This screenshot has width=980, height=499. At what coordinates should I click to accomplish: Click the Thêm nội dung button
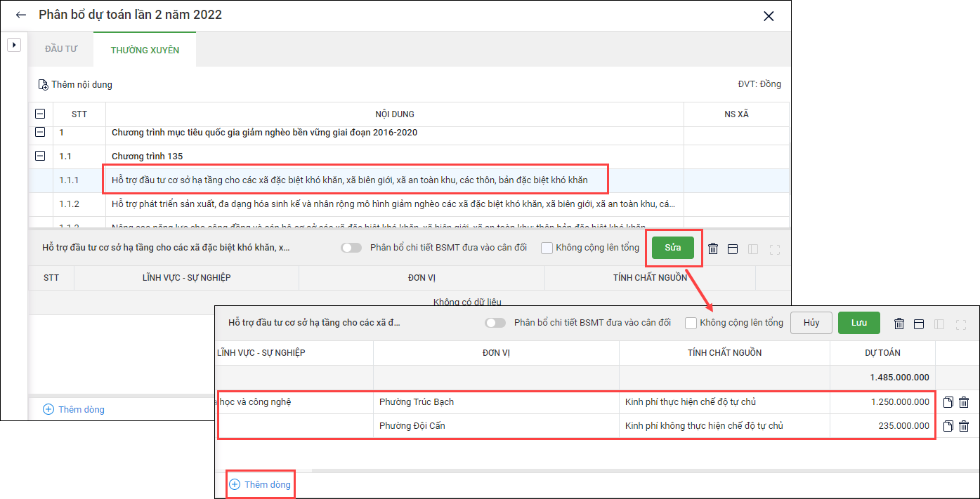75,85
